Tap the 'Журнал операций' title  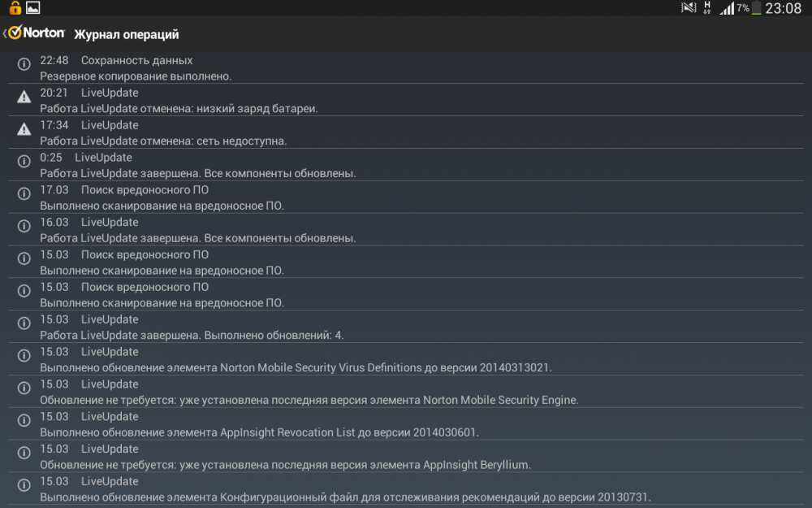[x=127, y=34]
